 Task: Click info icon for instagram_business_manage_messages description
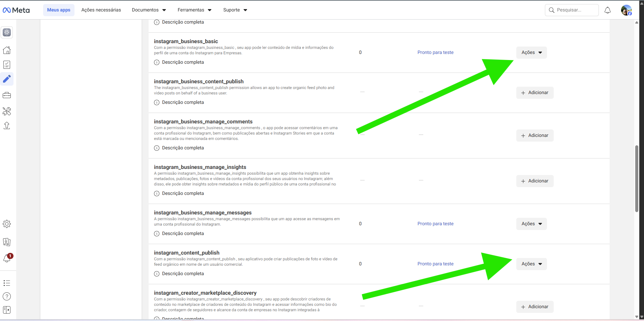click(157, 234)
